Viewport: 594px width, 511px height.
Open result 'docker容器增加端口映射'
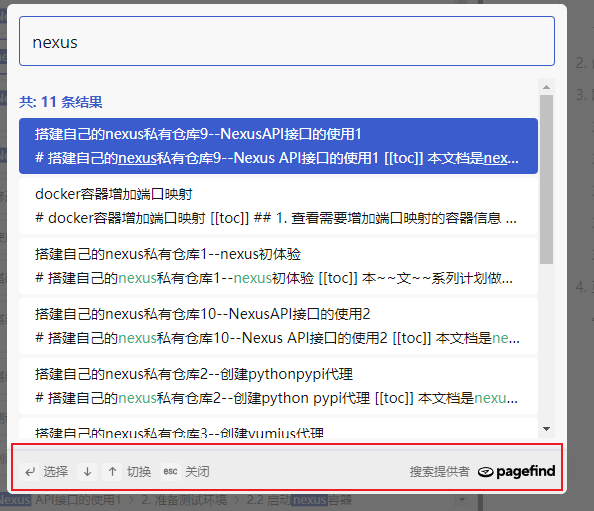278,206
